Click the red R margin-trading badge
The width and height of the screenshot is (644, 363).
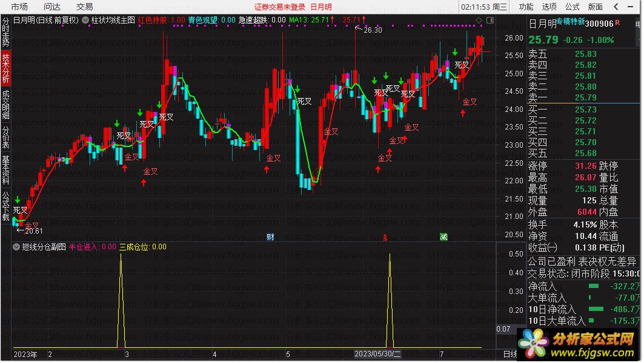click(x=617, y=22)
